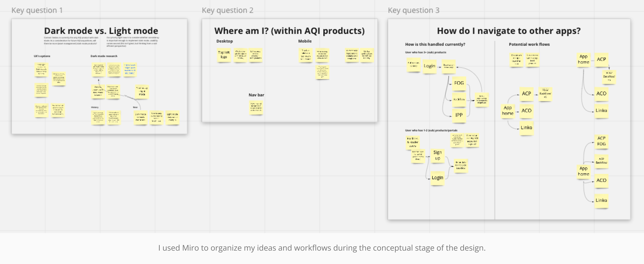Select the 'Key question 1' frame label
The width and height of the screenshot is (644, 264).
point(37,10)
